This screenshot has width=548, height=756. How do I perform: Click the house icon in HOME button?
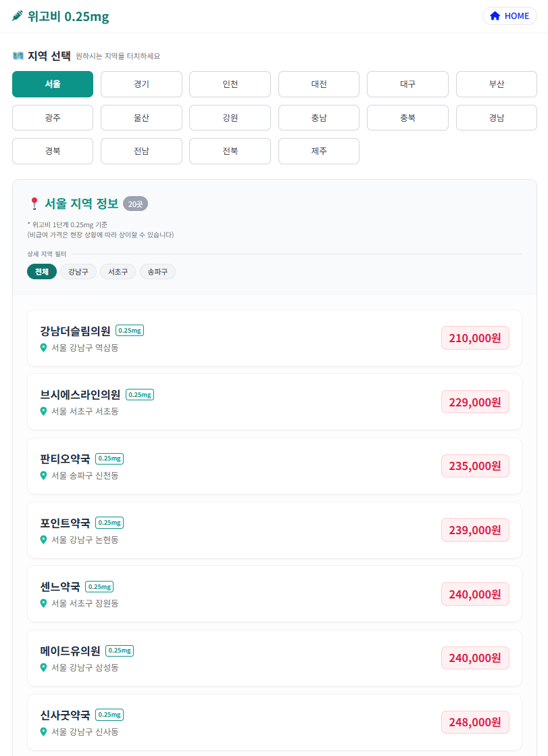coord(495,16)
